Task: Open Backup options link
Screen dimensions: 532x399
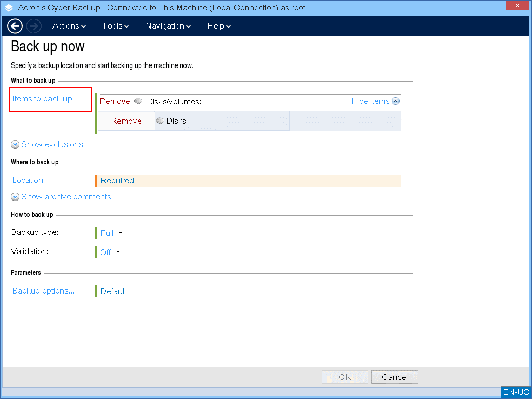Action: click(43, 291)
